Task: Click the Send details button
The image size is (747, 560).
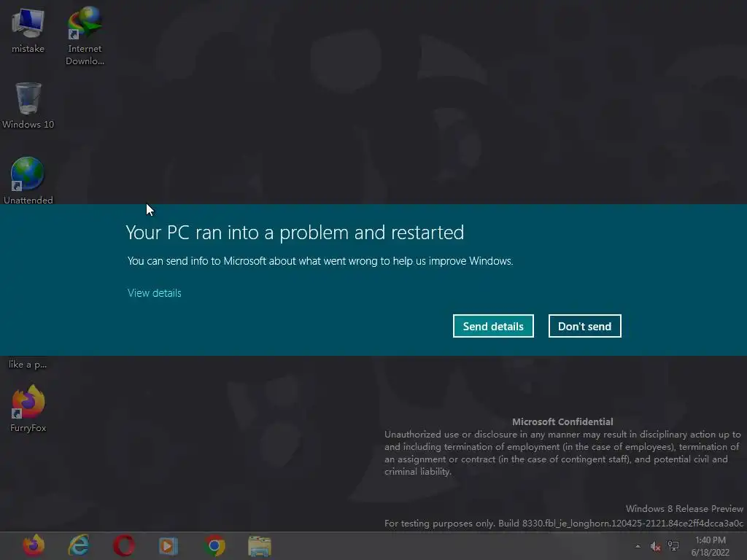Action: coord(493,326)
